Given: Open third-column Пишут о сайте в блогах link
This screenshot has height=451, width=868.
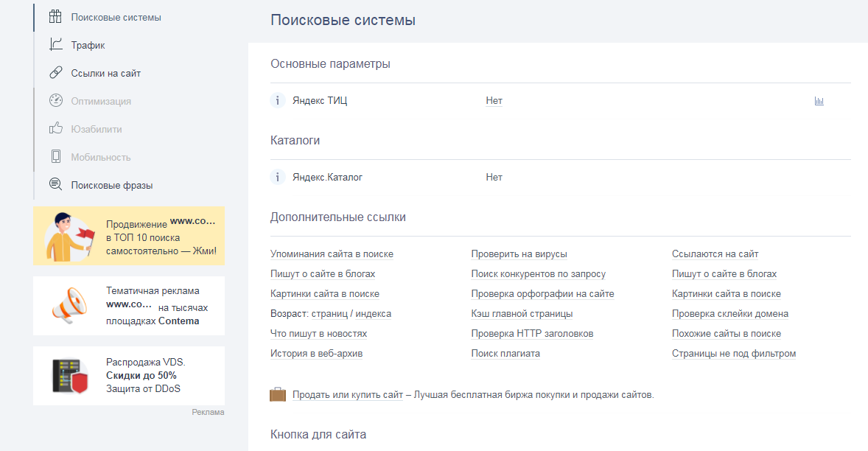Looking at the screenshot, I should (724, 274).
